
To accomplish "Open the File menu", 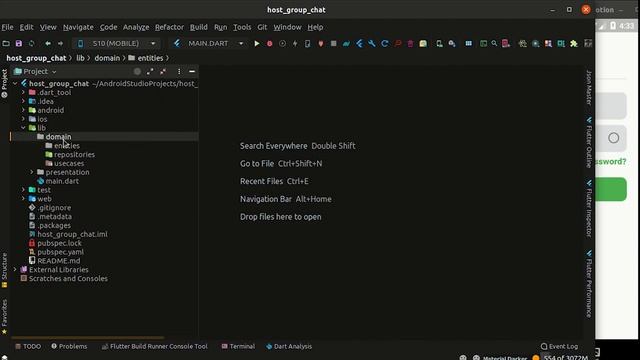I will point(7,27).
